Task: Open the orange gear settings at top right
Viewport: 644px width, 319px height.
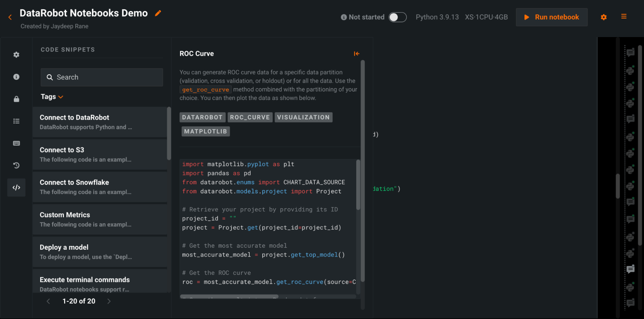Action: pyautogui.click(x=603, y=17)
